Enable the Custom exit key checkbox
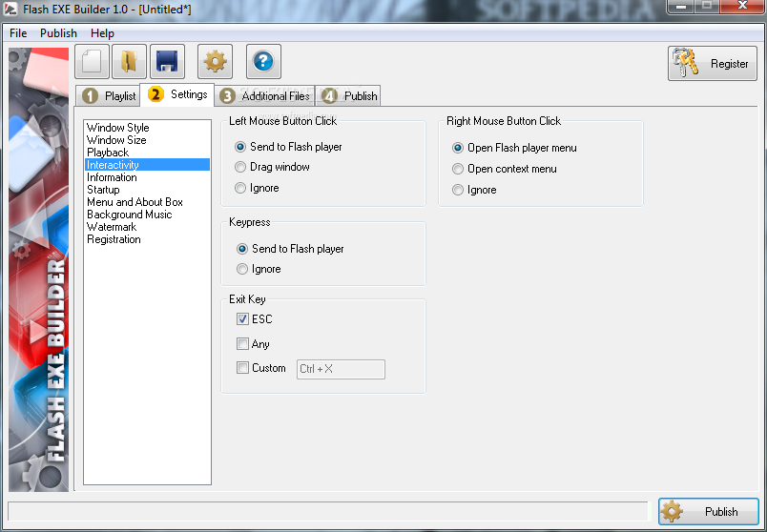767x532 pixels. click(242, 368)
